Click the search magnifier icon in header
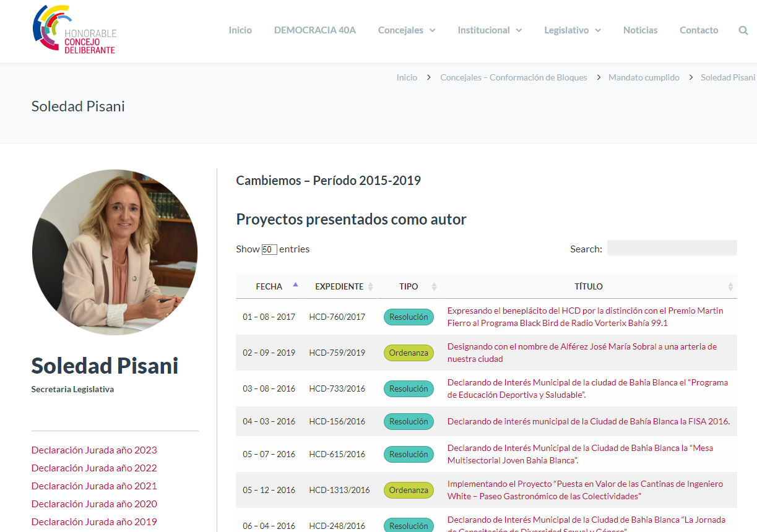Viewport: 757px width, 532px height. pos(743,30)
